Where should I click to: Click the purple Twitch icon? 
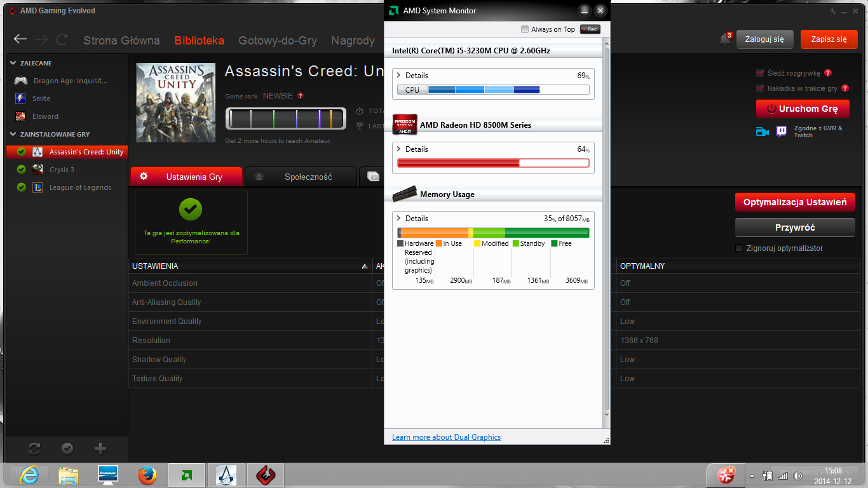[781, 132]
